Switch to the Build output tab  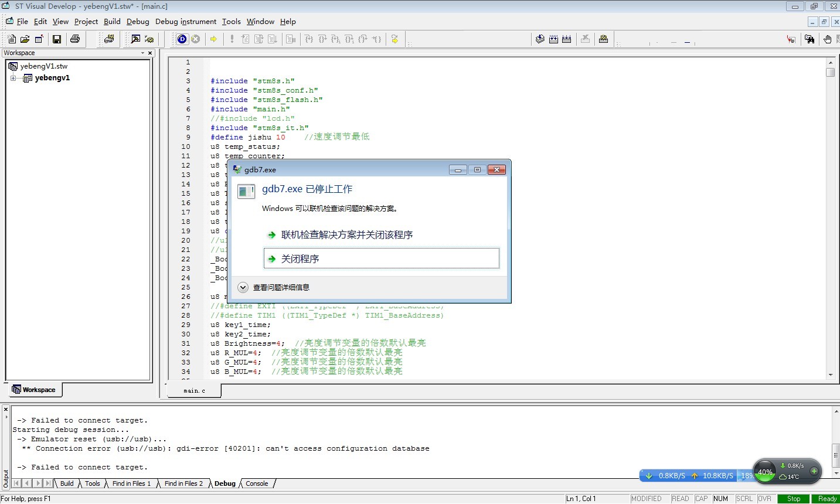(x=67, y=483)
